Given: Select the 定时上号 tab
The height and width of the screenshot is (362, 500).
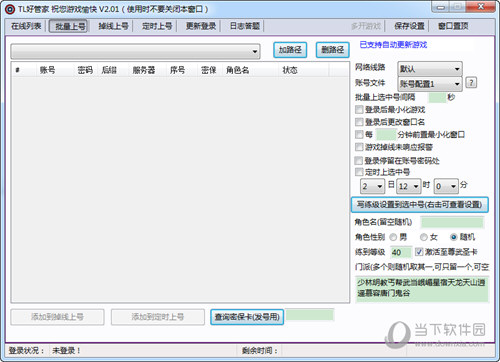Looking at the screenshot, I should pyautogui.click(x=157, y=26).
